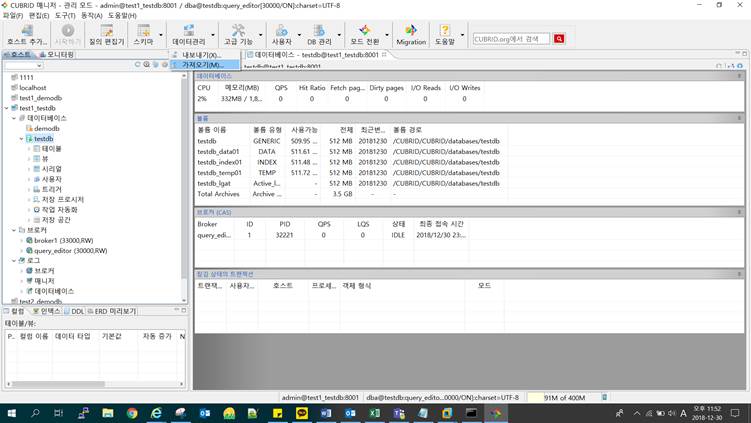Open the 편집(E) menu
This screenshot has width=751, height=423.
(x=39, y=16)
